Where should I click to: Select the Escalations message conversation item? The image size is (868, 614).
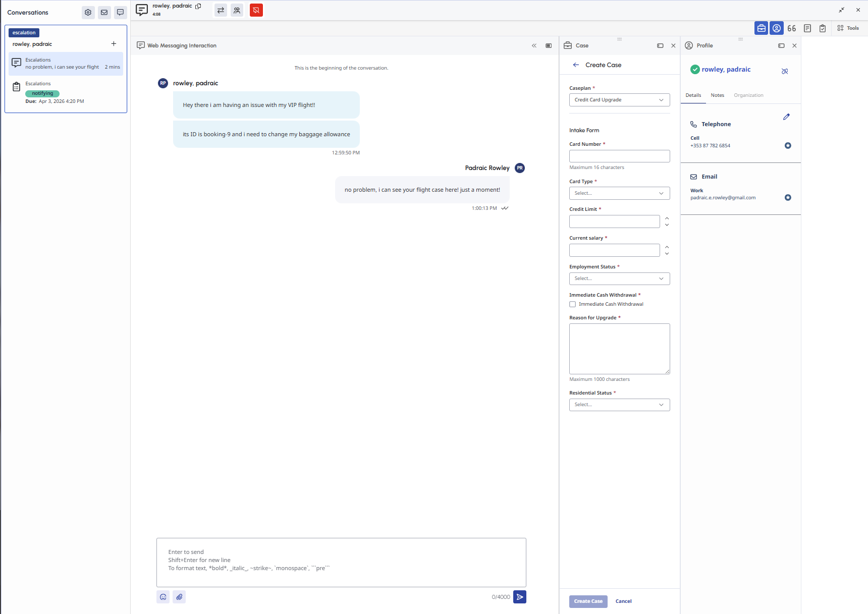pos(66,64)
